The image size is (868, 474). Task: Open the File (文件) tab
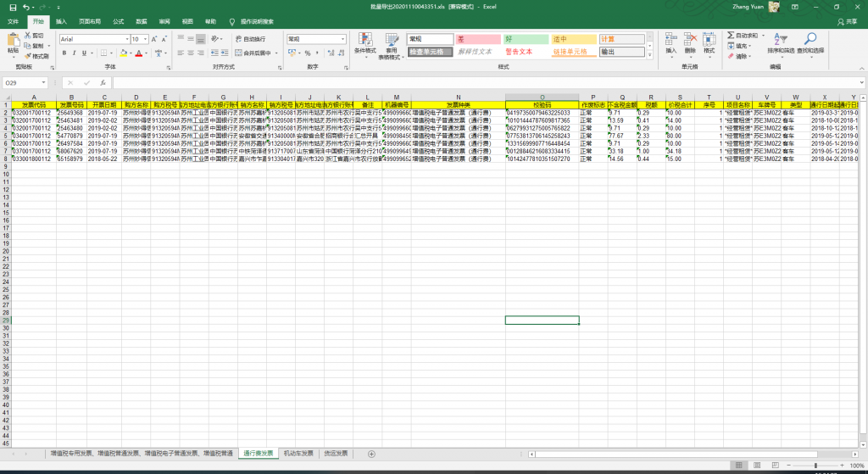point(13,21)
